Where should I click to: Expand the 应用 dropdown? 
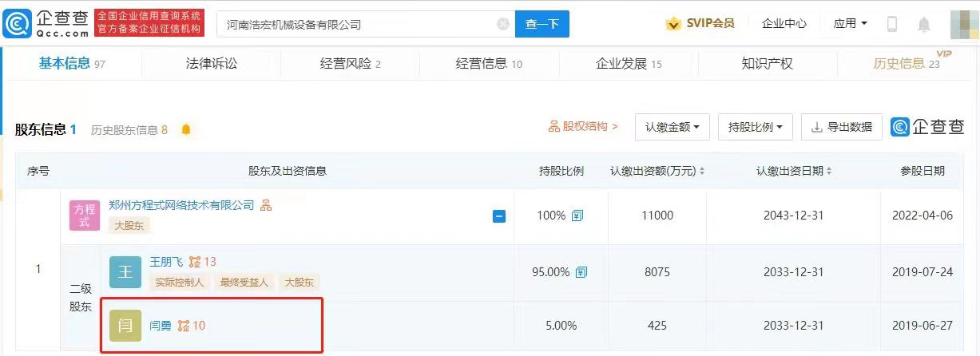(850, 24)
